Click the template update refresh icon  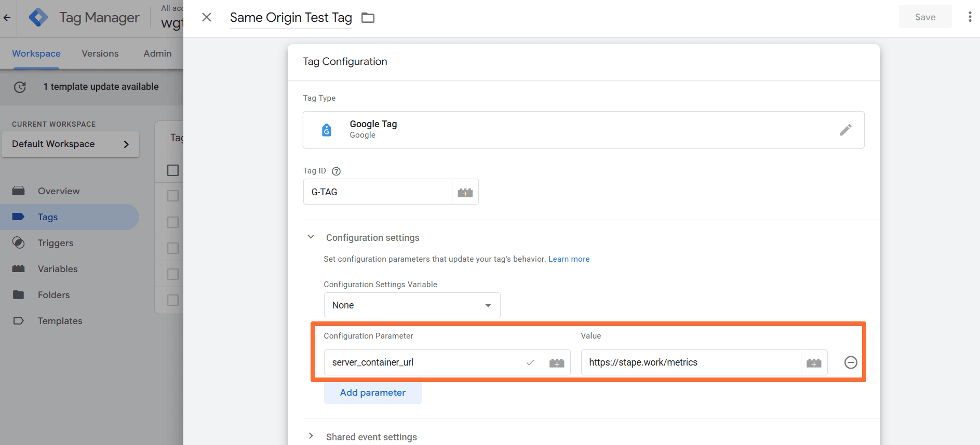pyautogui.click(x=20, y=87)
